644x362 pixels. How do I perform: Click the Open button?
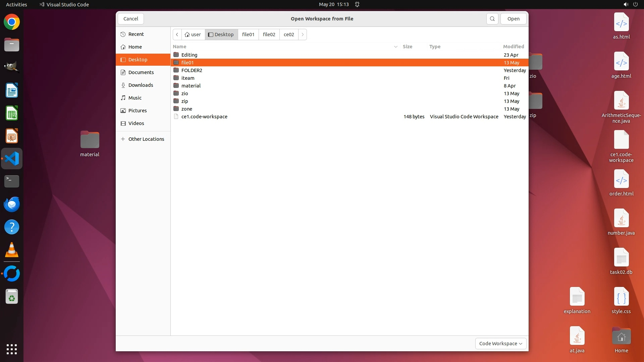click(x=513, y=19)
